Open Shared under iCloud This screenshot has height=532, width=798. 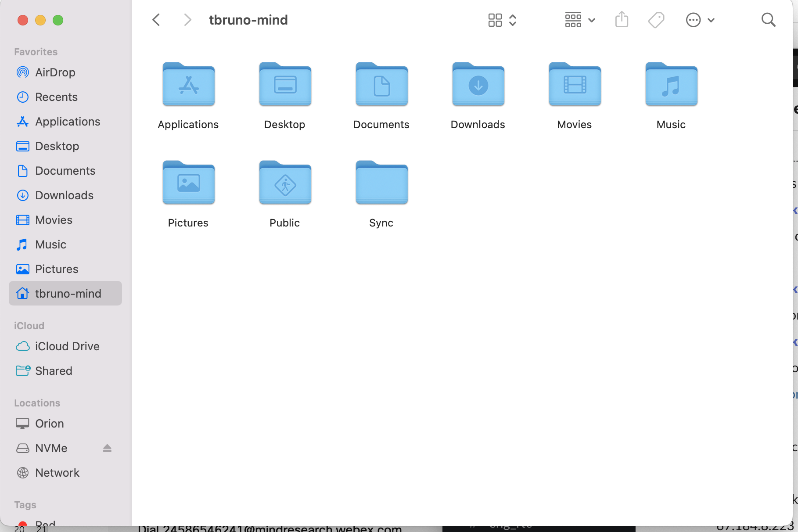65,370
